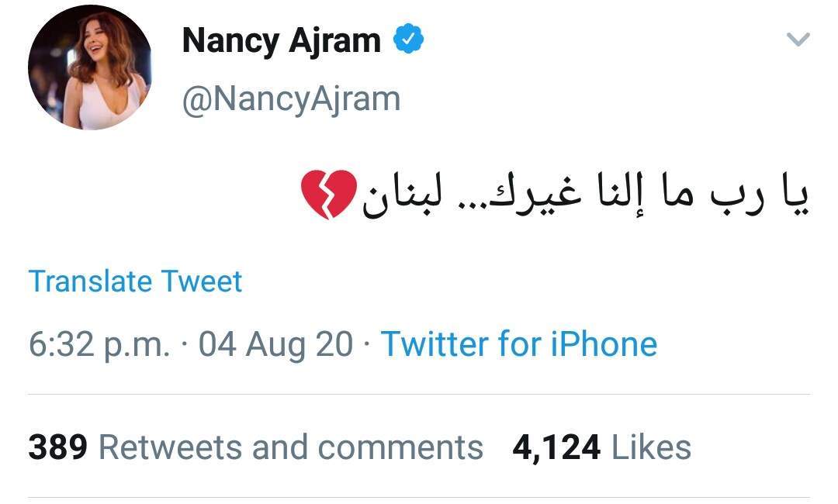The height and width of the screenshot is (504, 838).
Task: Click the word Likes
Action: (651, 447)
